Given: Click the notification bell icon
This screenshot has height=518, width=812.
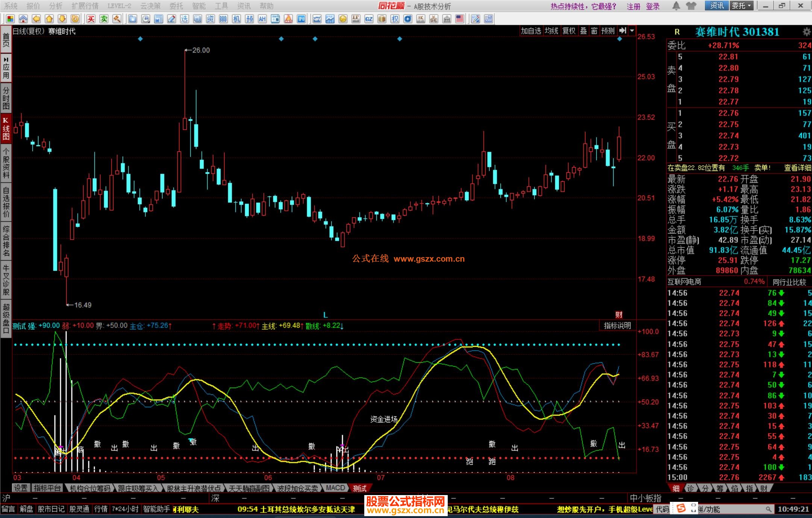Looking at the screenshot, I should pos(676,6).
